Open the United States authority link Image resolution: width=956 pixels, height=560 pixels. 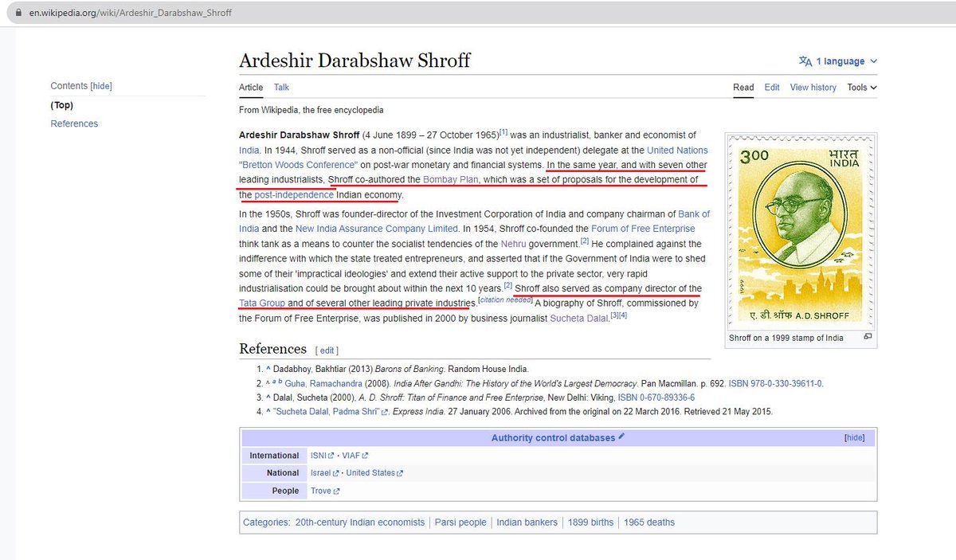(x=374, y=473)
